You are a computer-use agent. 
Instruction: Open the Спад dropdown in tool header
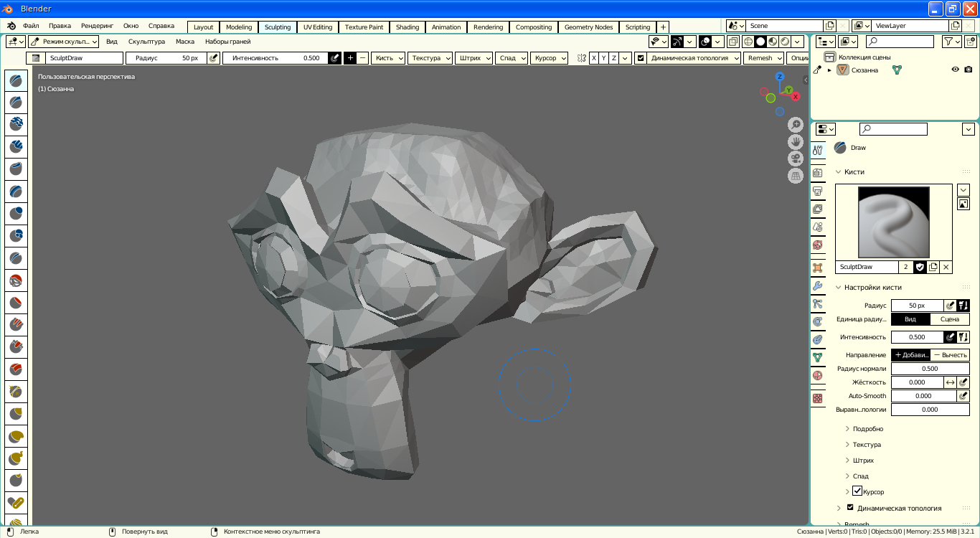point(511,58)
